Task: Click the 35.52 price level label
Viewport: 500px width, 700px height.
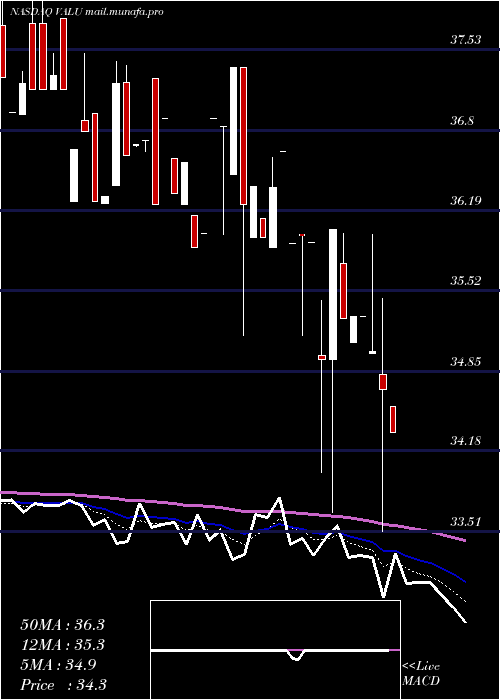Action: (x=465, y=281)
